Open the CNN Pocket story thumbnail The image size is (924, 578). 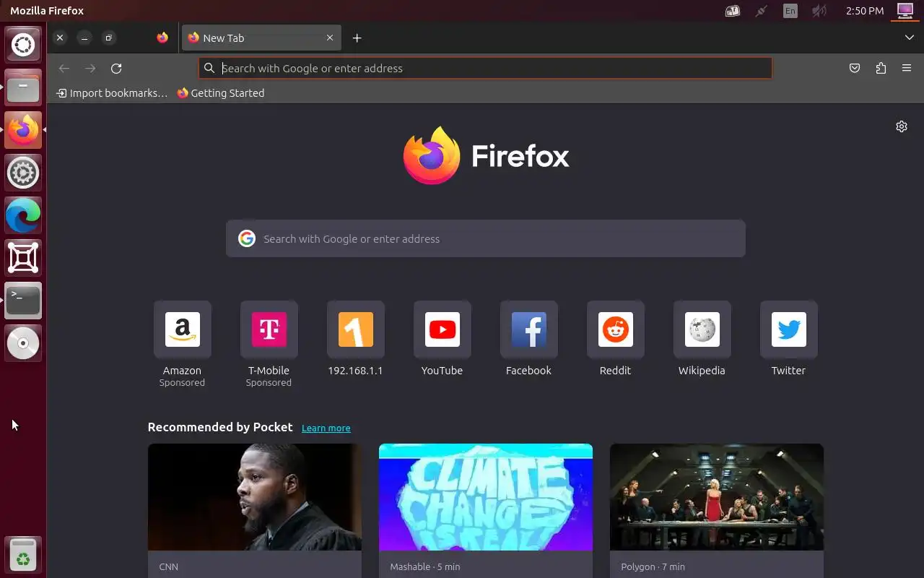pos(255,497)
